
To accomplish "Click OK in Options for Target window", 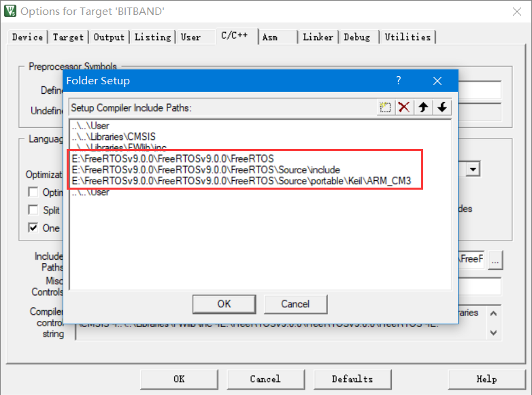I will point(179,379).
